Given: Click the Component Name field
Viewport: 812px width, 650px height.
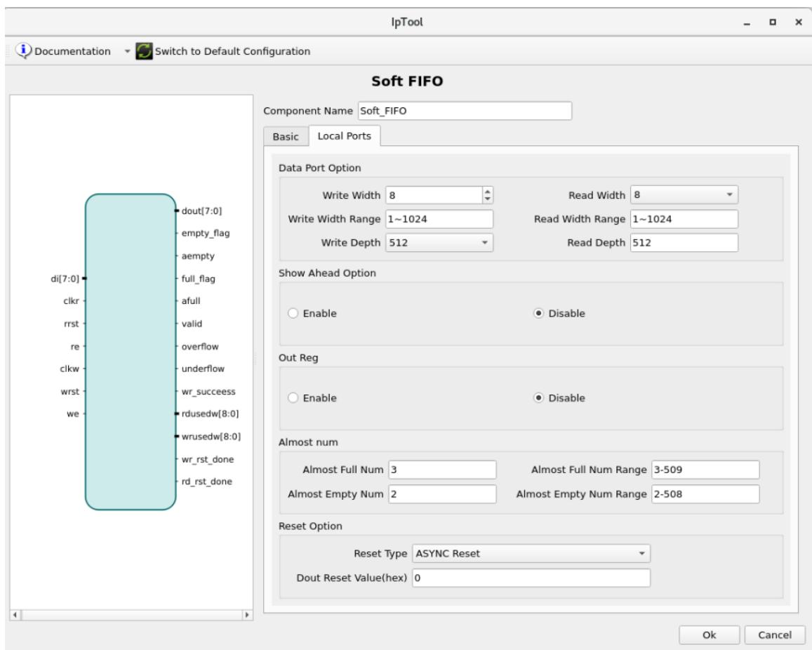Looking at the screenshot, I should click(x=465, y=111).
